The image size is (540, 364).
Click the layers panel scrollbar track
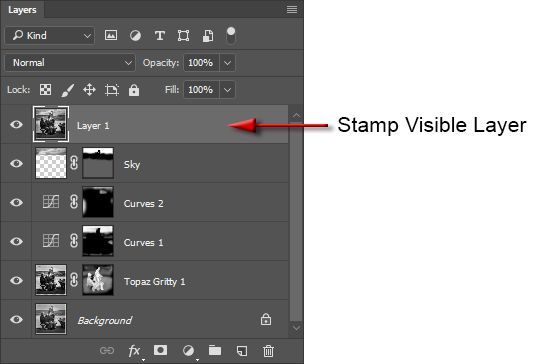[x=296, y=221]
